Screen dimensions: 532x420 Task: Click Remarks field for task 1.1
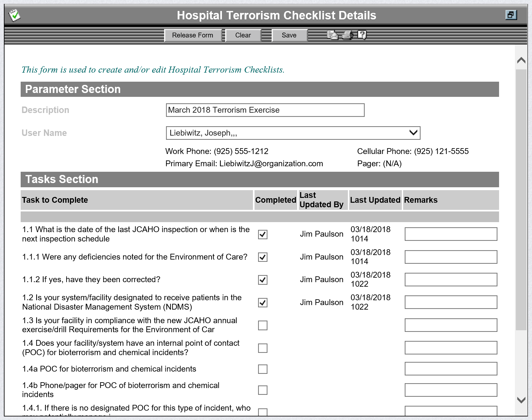(451, 234)
